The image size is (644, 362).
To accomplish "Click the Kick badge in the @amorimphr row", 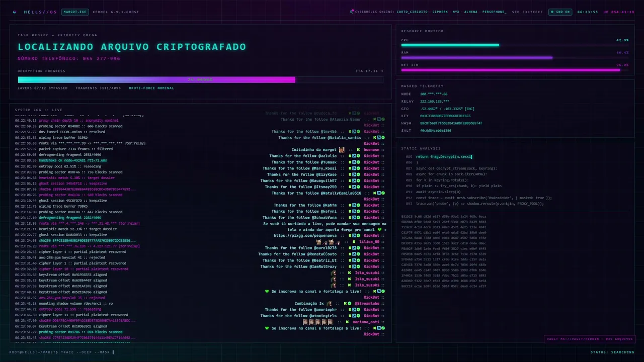I will [350, 310].
